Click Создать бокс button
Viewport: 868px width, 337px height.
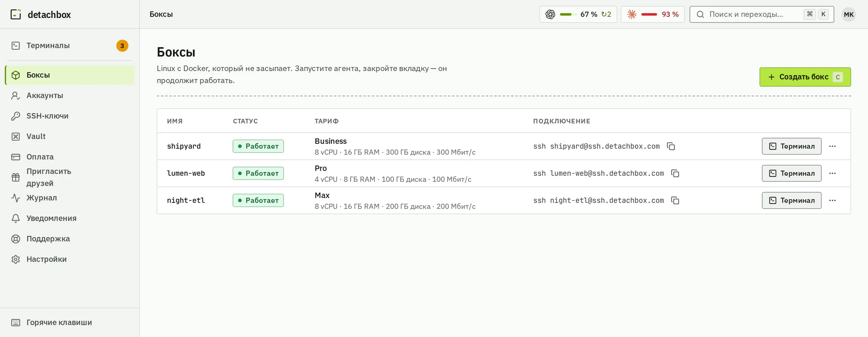click(x=805, y=77)
